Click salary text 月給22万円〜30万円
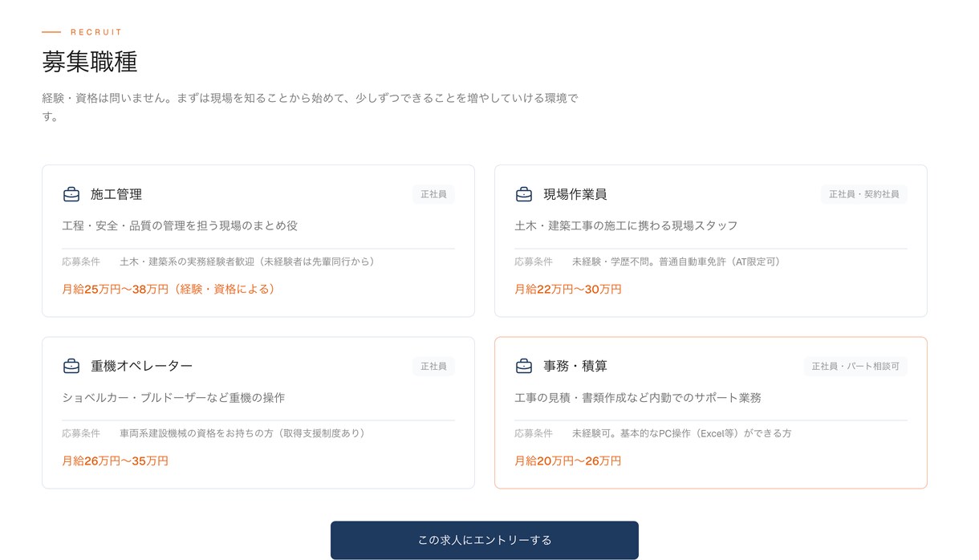This screenshot has width=979, height=560. click(568, 289)
